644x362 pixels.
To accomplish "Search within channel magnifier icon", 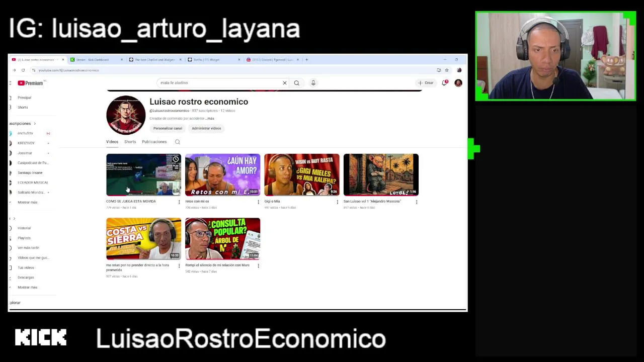I will pos(177,142).
